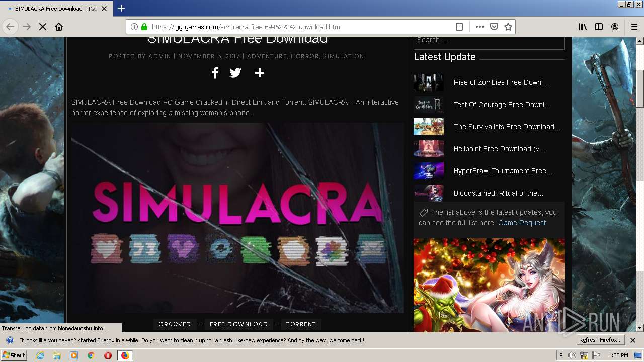Screen dimensions: 644x362
Task: Toggle the Firefox sidebar
Action: (x=599, y=27)
